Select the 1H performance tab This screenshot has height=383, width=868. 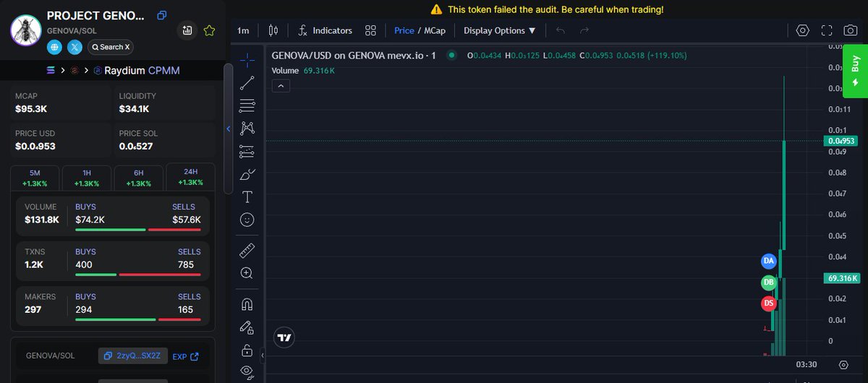click(x=87, y=178)
